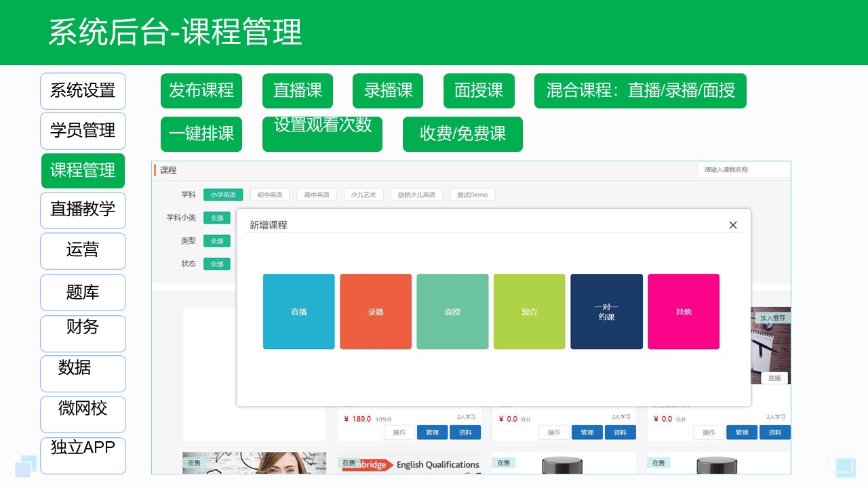
Task: Open the 操作 dropdown on the ¥0.0 course
Action: [554, 432]
